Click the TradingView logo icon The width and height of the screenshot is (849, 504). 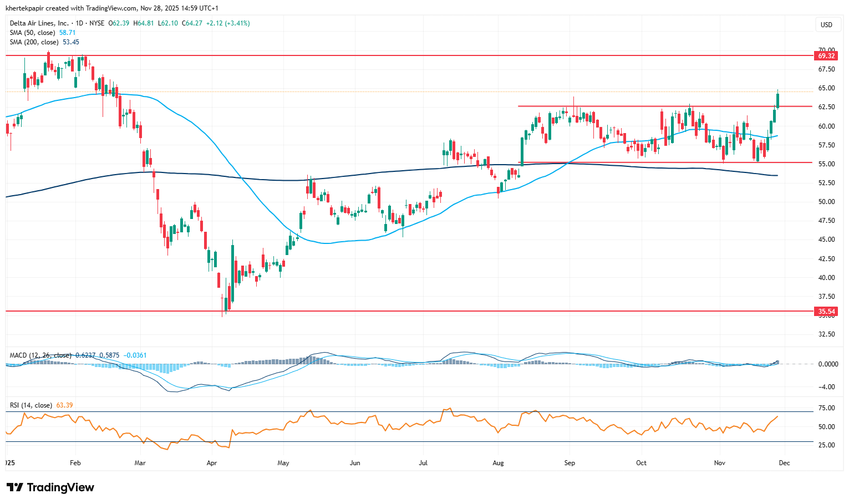(15, 487)
